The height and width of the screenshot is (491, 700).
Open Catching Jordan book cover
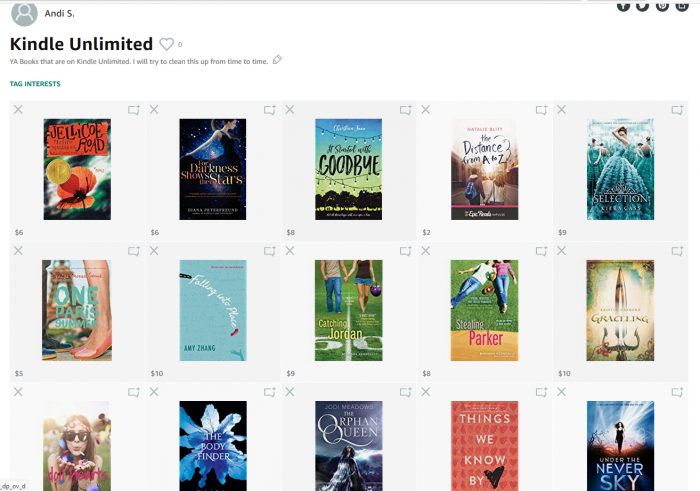(349, 310)
